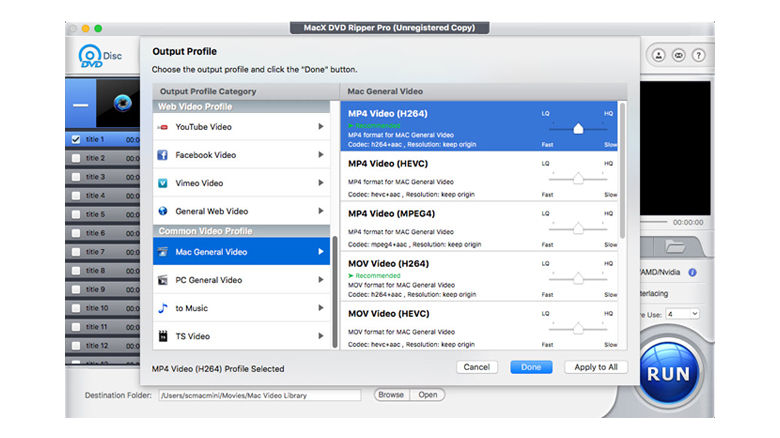Click the user account icon
780x438 pixels.
pyautogui.click(x=659, y=55)
